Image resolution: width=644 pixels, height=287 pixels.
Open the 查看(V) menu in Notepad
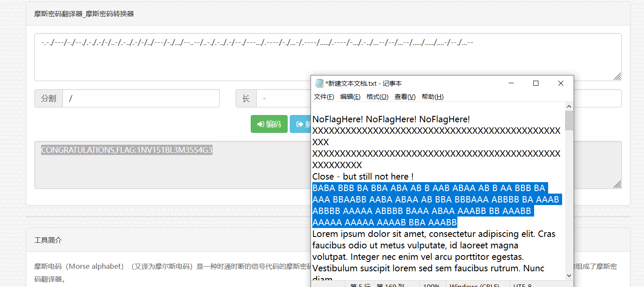pyautogui.click(x=404, y=96)
